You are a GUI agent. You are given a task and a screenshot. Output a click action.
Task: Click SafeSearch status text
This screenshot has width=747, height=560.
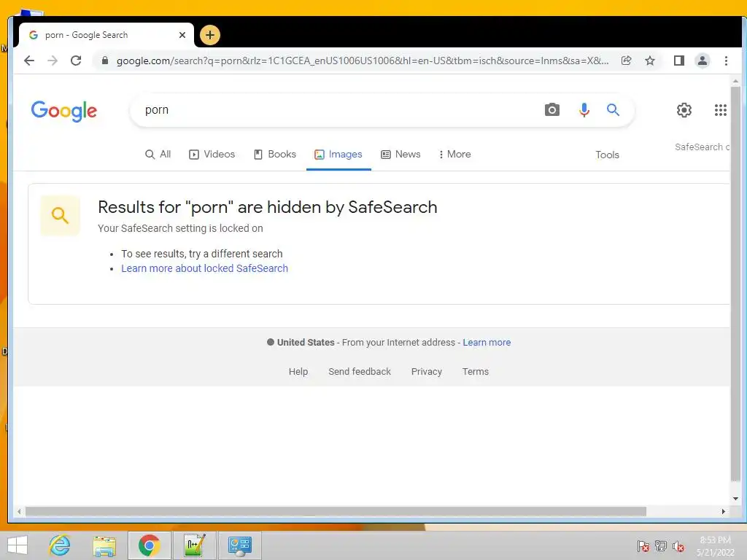click(x=702, y=147)
